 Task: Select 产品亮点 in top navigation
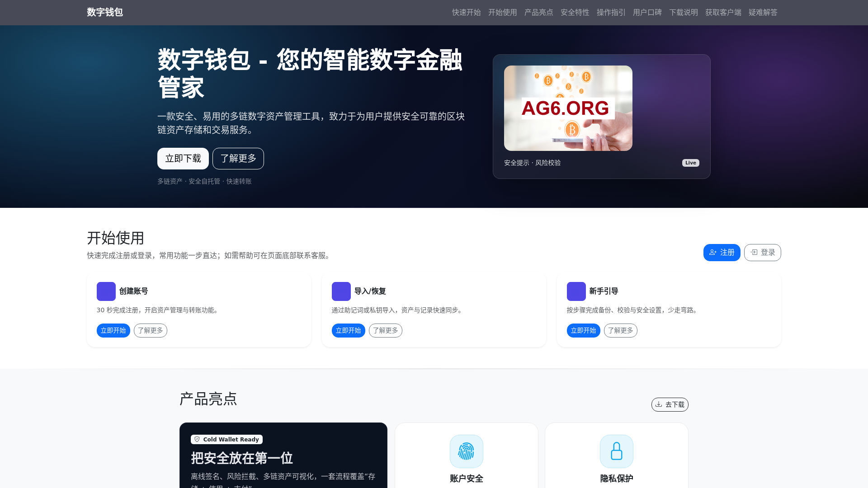click(x=538, y=12)
